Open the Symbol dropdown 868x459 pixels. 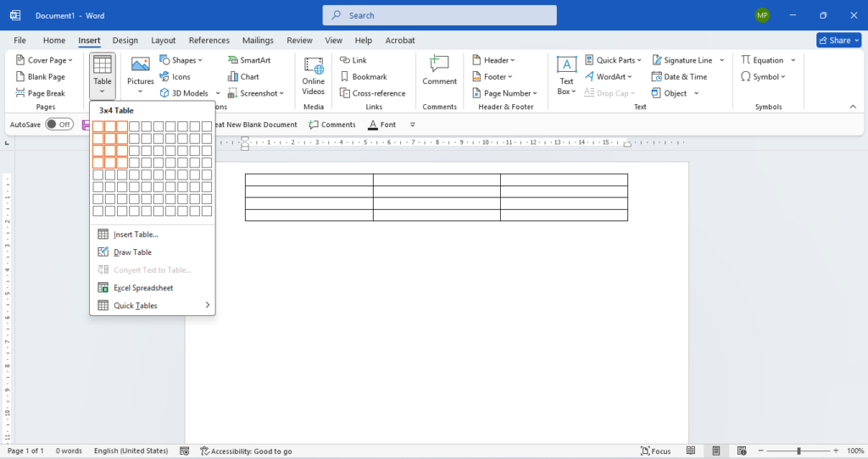coord(764,77)
